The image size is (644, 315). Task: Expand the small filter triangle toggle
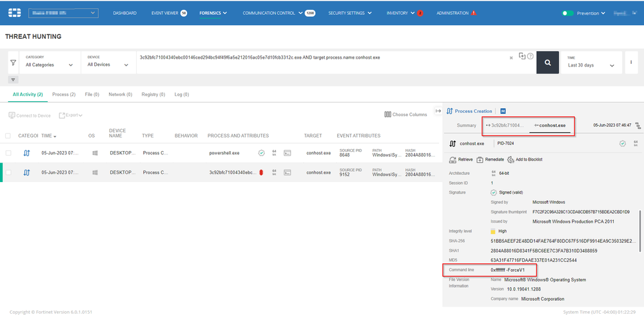(13, 80)
